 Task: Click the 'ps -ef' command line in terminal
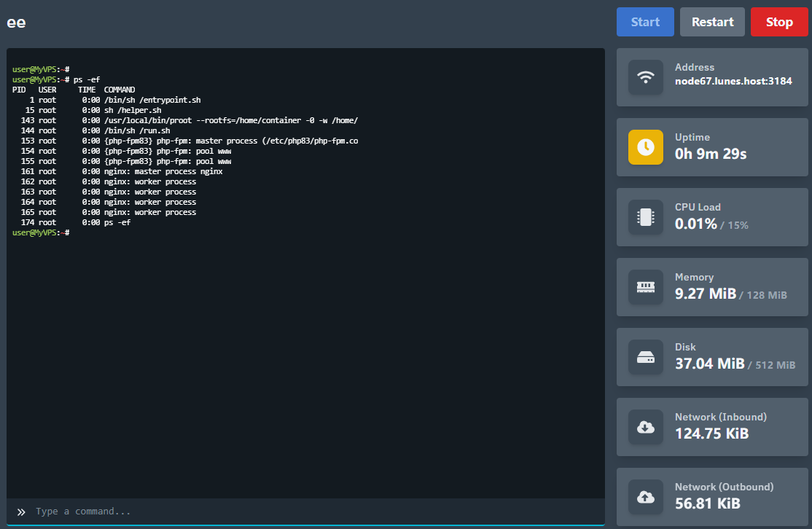coord(86,79)
